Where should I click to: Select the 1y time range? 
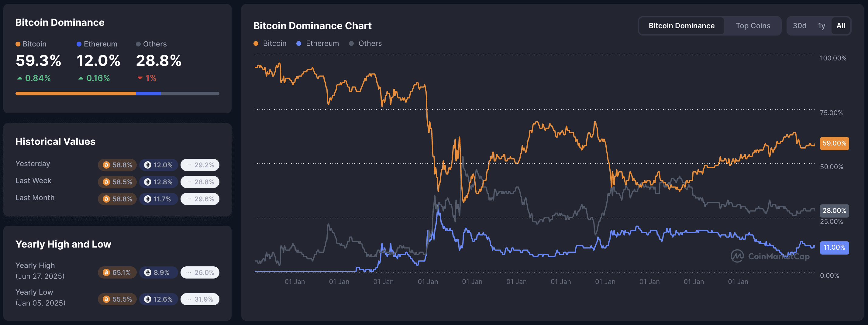[x=821, y=25]
